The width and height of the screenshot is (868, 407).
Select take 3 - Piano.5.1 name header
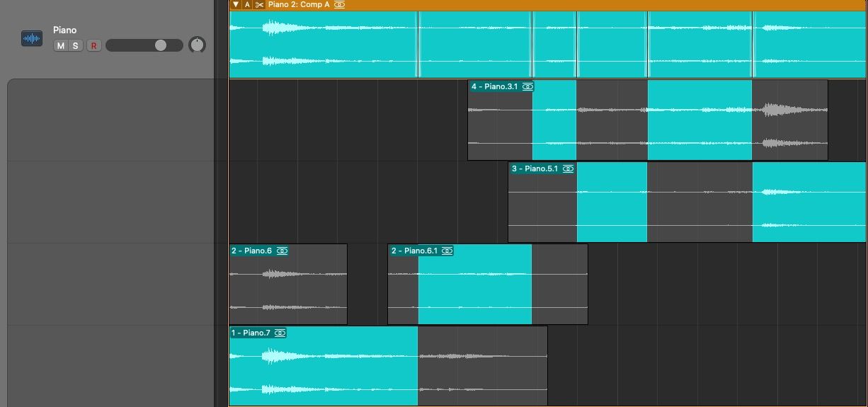coord(535,169)
